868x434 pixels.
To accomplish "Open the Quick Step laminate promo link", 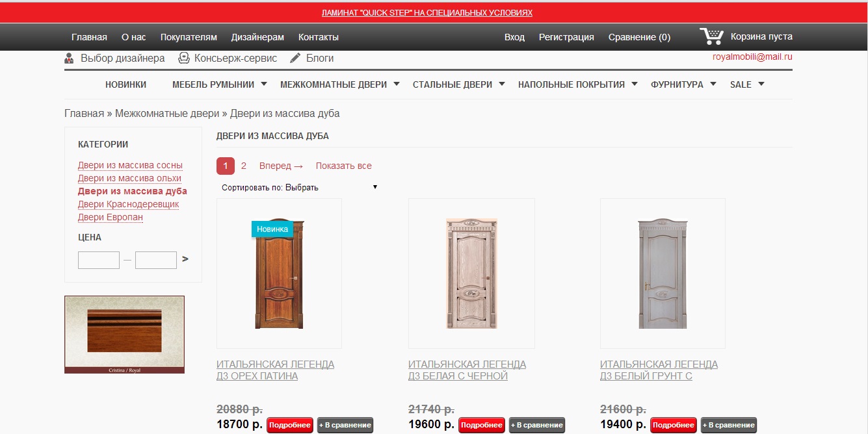I will pos(427,12).
